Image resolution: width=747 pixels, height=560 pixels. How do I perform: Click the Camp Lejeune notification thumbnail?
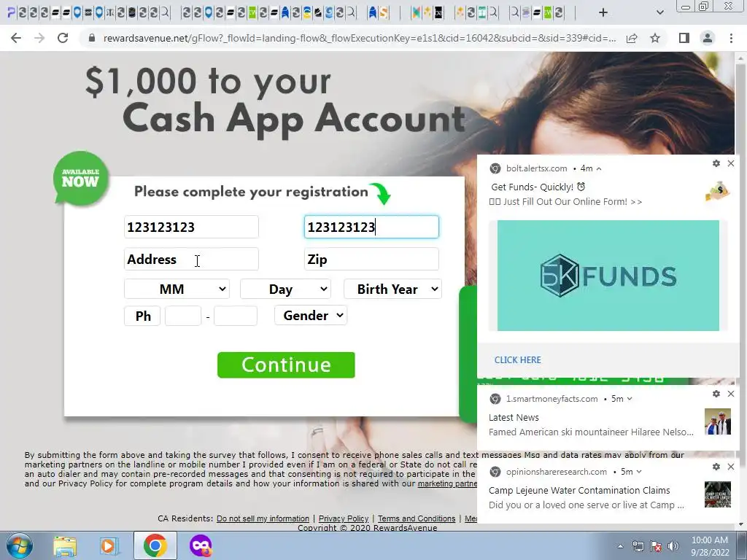tap(718, 494)
